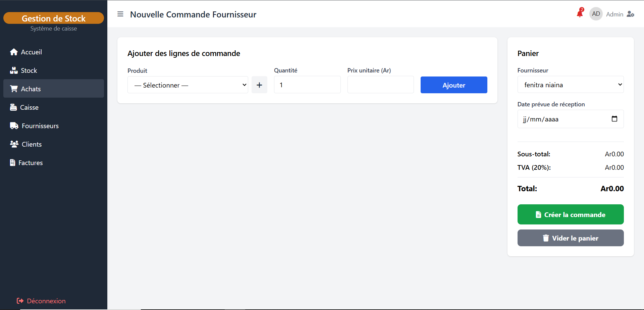Expand the Produit selection dropdown
The height and width of the screenshot is (310, 644).
pyautogui.click(x=187, y=85)
